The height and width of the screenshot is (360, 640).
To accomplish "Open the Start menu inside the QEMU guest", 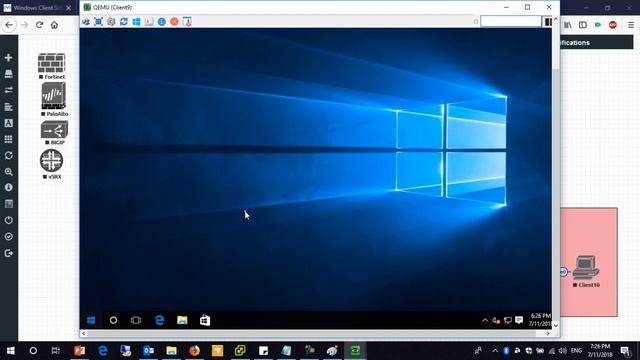I will 91,320.
